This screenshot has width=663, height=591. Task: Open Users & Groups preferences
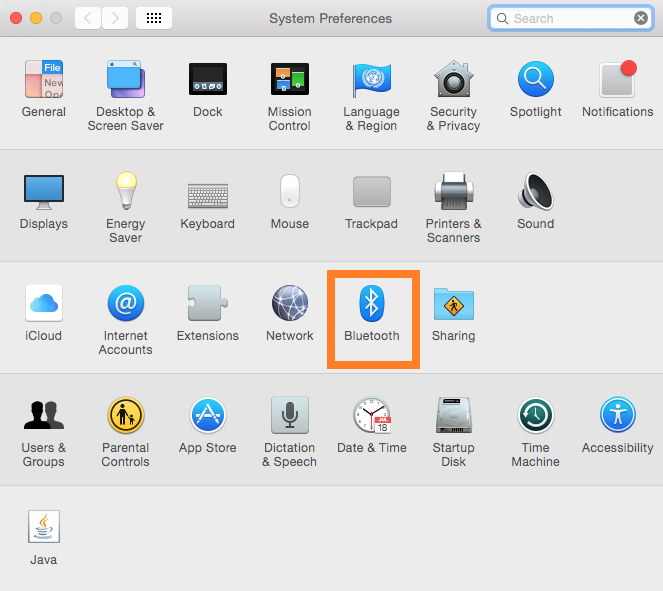pos(44,416)
